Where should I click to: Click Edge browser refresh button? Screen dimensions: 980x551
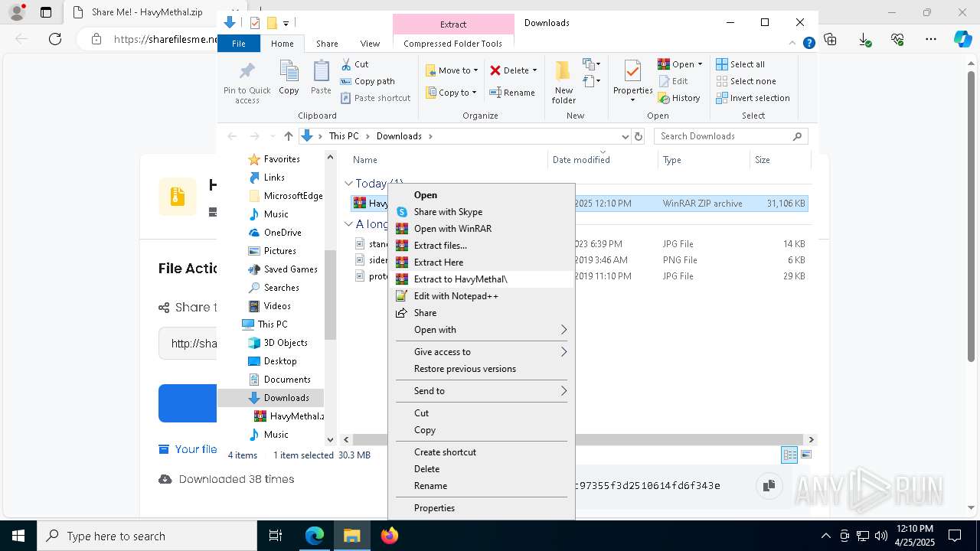point(55,39)
